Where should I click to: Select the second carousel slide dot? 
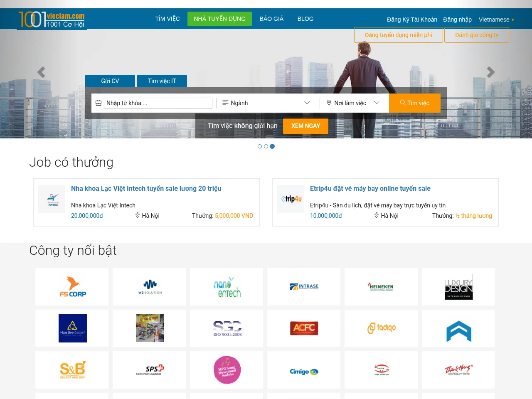click(x=266, y=146)
